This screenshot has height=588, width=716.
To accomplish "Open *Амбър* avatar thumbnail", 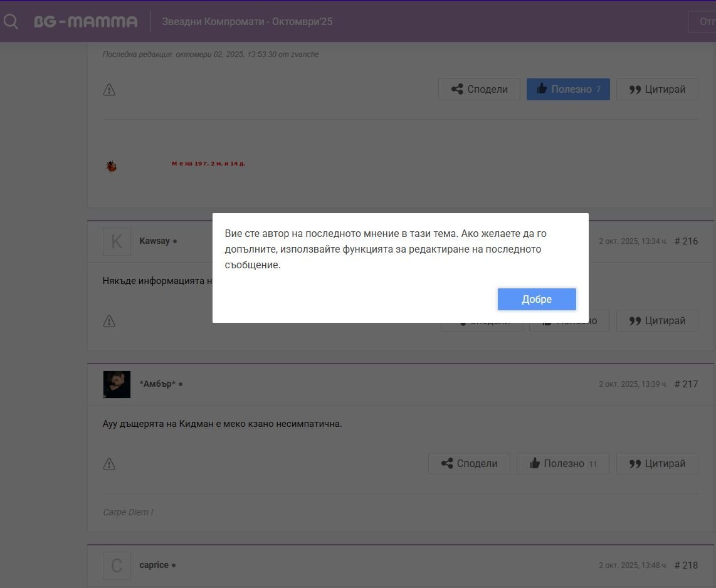I will pos(117,384).
